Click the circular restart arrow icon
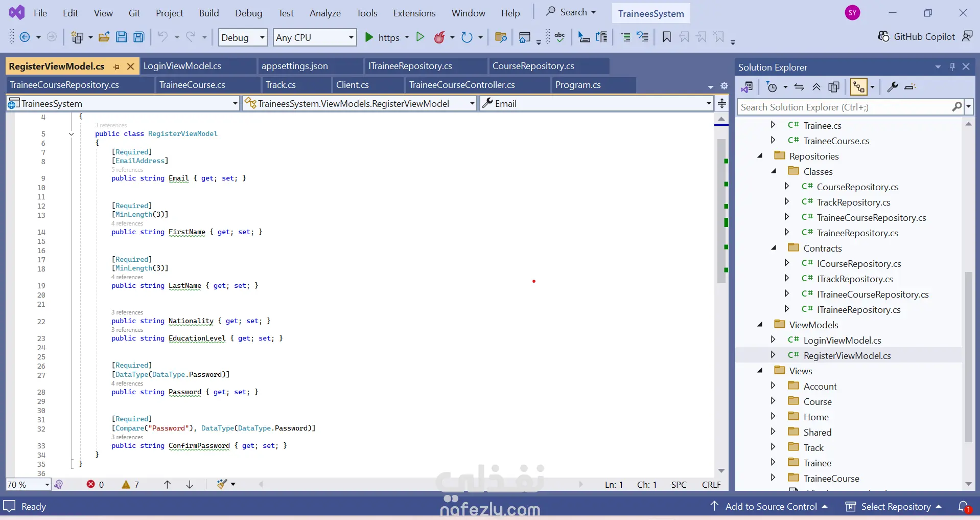Screen dimensions: 980x520 click(x=466, y=37)
